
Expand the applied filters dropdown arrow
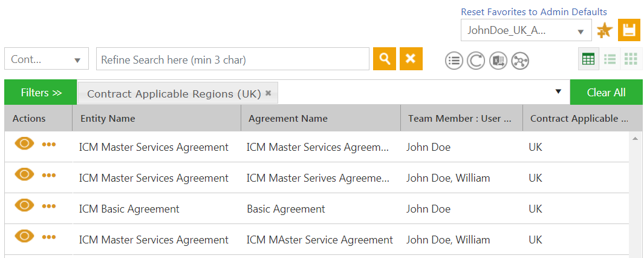[559, 92]
